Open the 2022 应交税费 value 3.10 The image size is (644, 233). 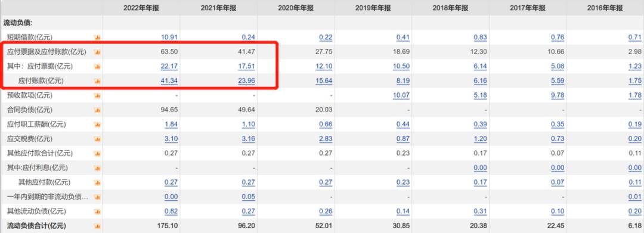tap(171, 139)
